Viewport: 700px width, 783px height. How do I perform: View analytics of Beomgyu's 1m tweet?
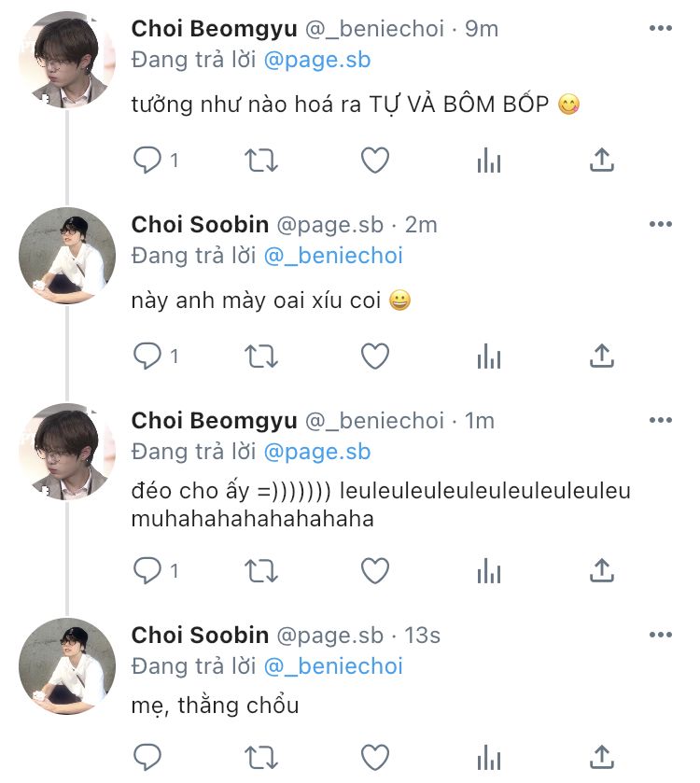489,569
